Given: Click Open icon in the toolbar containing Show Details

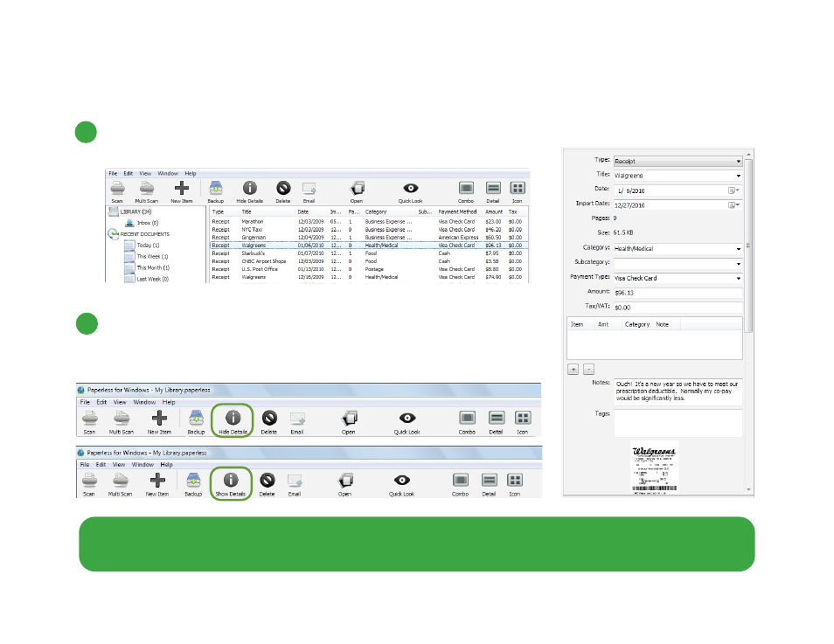Looking at the screenshot, I should click(346, 481).
